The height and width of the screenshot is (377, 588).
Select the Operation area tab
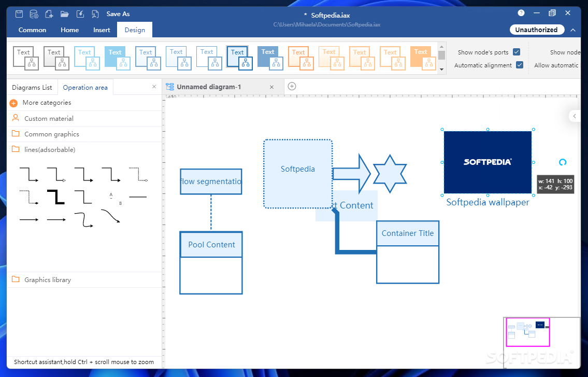coord(85,87)
